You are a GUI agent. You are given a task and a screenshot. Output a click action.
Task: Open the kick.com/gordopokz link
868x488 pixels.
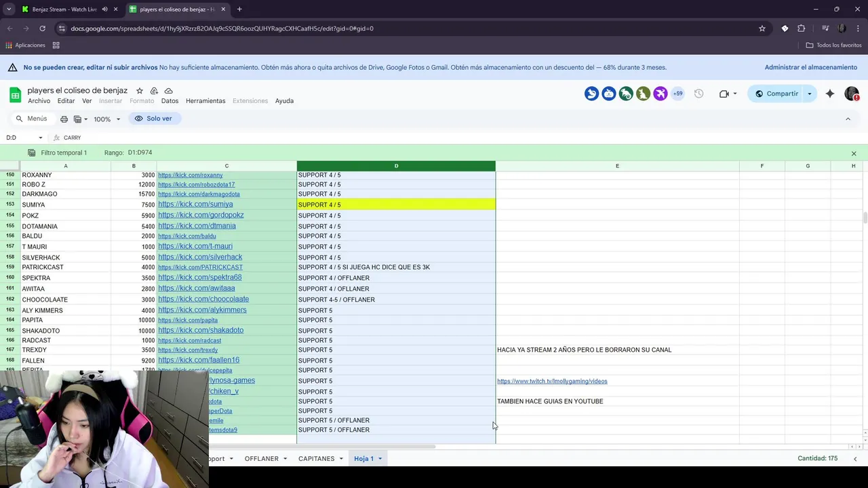click(x=201, y=215)
